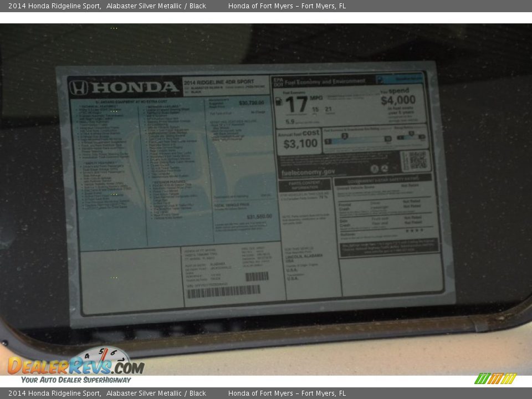Click the HONDA wordmark header
The width and height of the screenshot is (532, 399).
pos(134,88)
